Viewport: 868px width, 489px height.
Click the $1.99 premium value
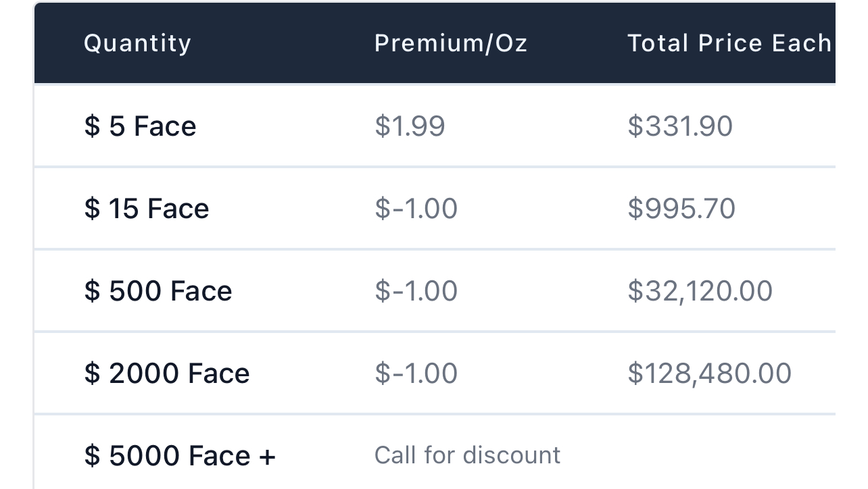coord(410,126)
